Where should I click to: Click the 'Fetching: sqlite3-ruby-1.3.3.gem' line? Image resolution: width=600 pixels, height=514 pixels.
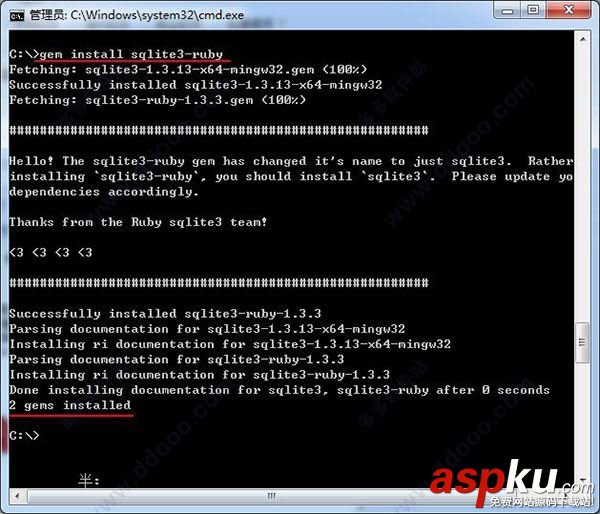tap(158, 100)
